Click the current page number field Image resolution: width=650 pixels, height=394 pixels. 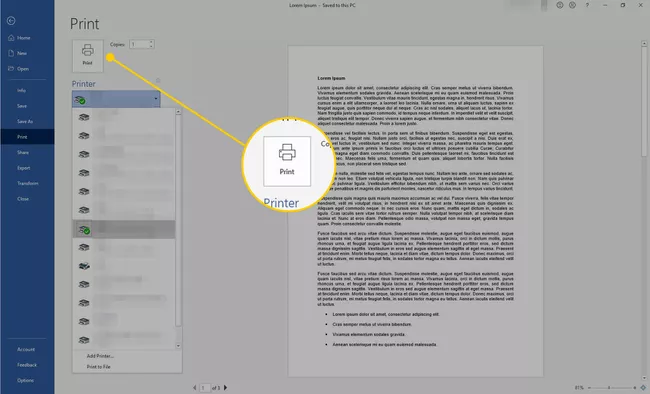point(205,388)
